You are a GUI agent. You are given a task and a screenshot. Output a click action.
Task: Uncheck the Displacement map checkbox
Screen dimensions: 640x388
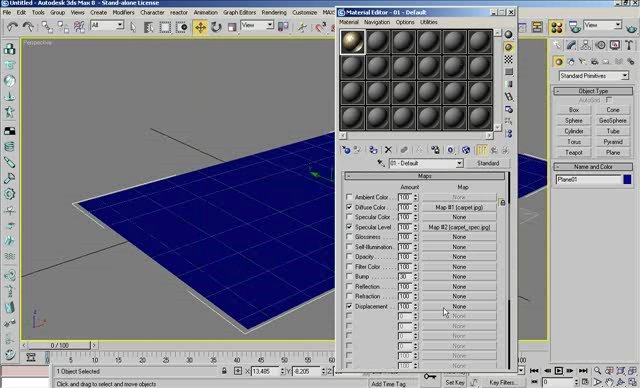[x=349, y=306]
